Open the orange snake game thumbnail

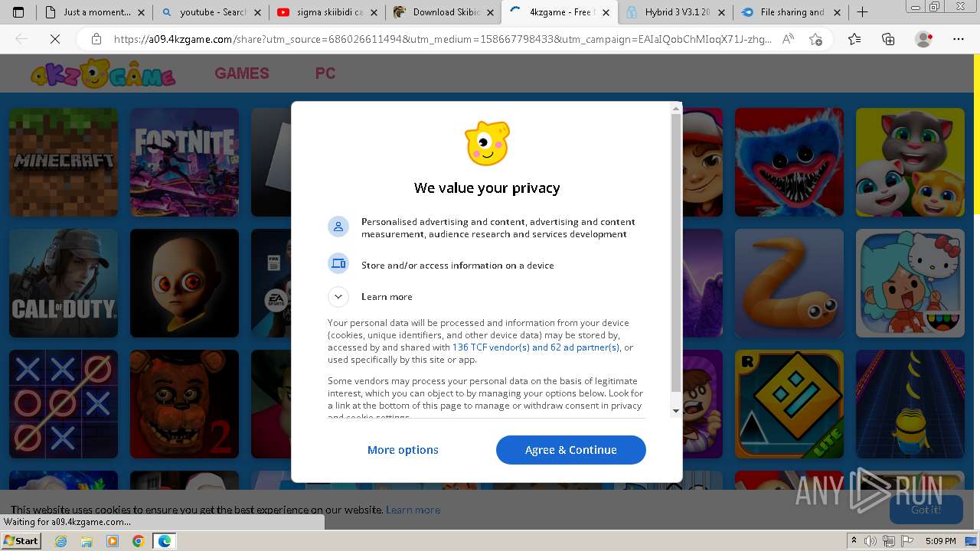click(x=789, y=283)
